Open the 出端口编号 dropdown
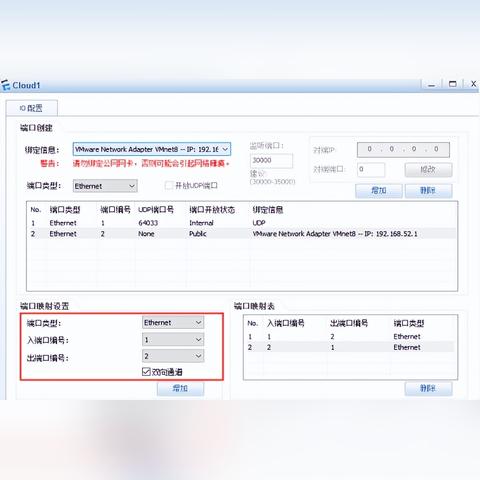The image size is (480, 480). click(173, 356)
